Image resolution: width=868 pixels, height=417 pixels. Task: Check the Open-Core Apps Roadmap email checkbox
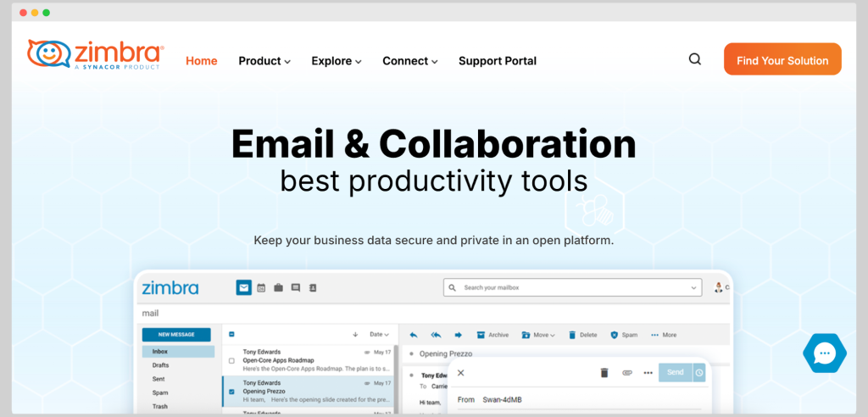click(231, 360)
